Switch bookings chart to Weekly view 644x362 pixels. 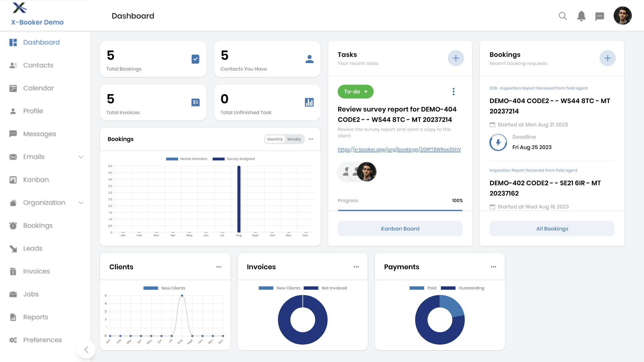pos(294,139)
